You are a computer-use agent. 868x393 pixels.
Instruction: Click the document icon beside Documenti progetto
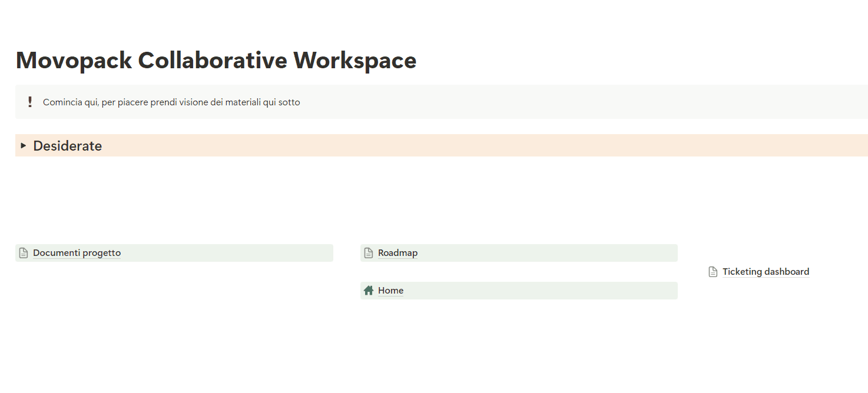(x=24, y=252)
